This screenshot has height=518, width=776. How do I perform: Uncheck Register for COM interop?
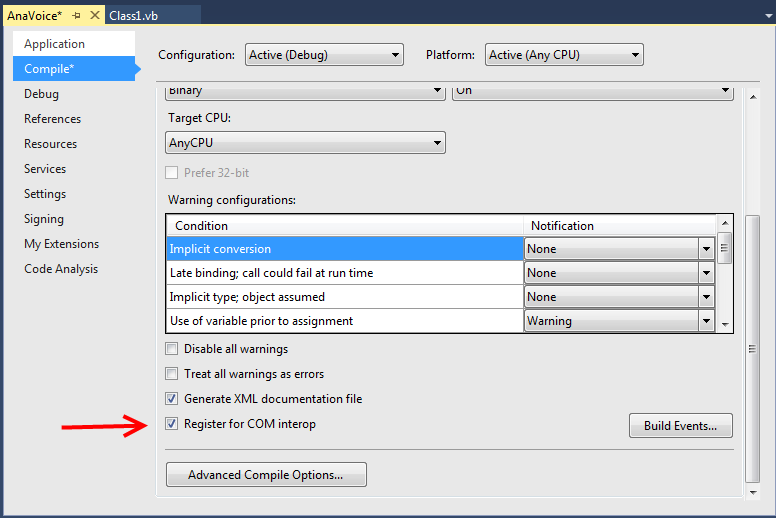[x=172, y=424]
